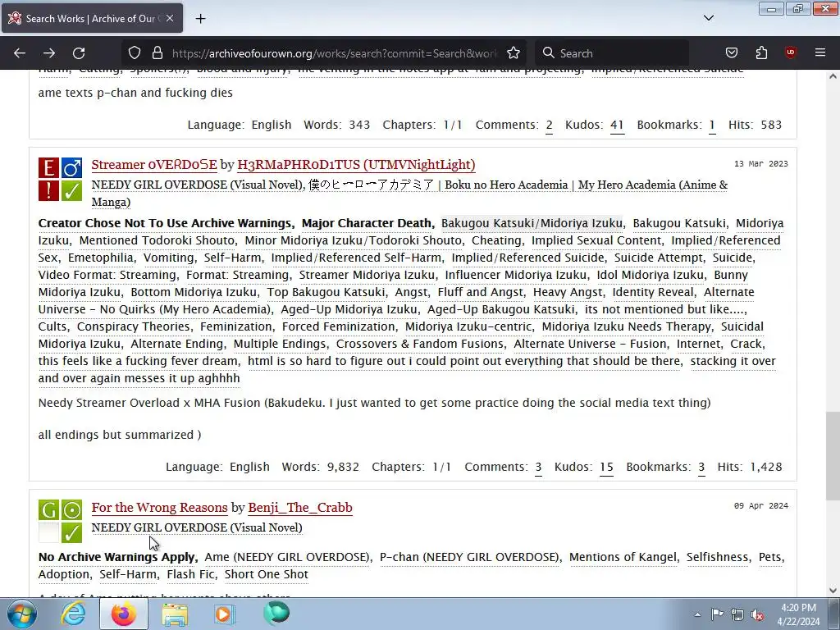Viewport: 840px width, 630px height.
Task: Click the M/M category icon on Streamer Overdose
Action: [71, 168]
